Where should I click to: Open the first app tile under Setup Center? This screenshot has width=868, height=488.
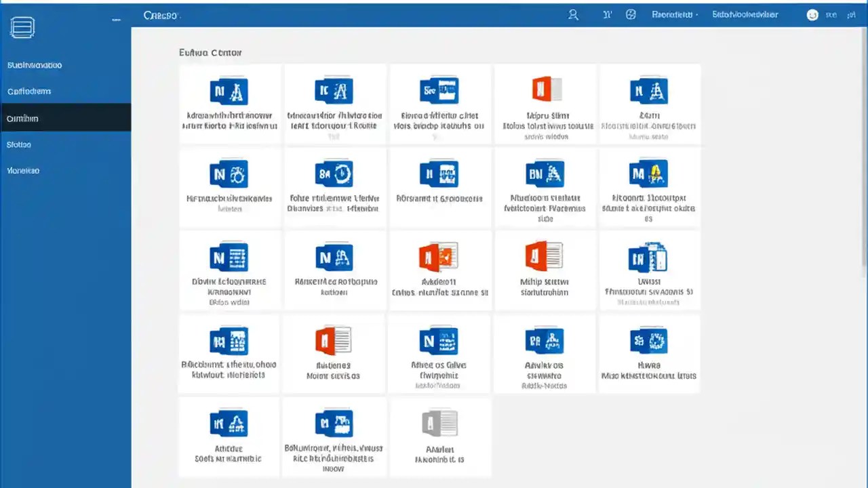click(229, 105)
